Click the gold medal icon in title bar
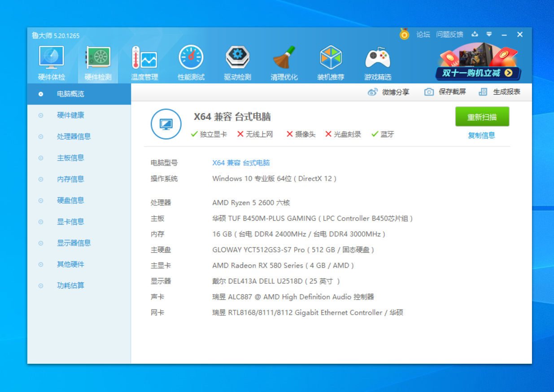The image size is (554, 392). coord(405,34)
